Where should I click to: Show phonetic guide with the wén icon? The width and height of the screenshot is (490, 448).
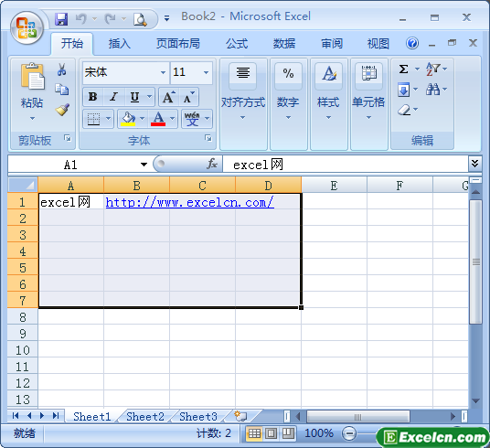(x=192, y=119)
